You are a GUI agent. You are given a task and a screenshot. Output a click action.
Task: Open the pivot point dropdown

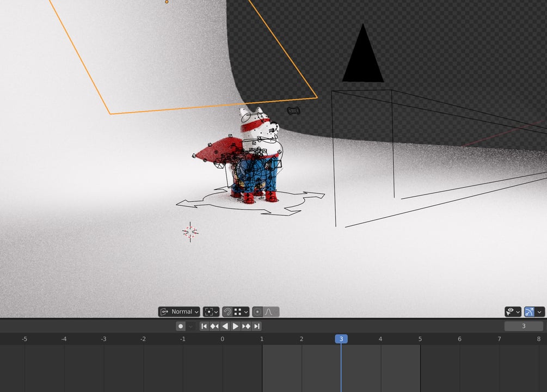(211, 312)
